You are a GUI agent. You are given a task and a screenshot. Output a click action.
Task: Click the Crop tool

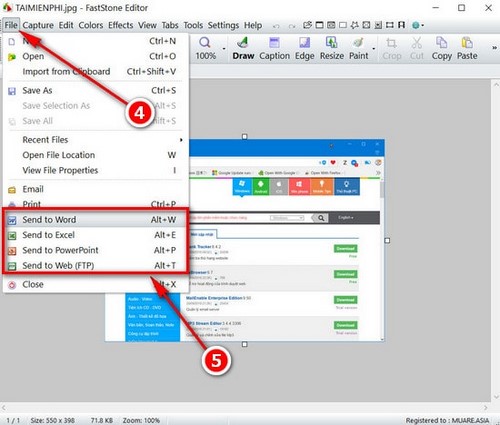pos(392,48)
